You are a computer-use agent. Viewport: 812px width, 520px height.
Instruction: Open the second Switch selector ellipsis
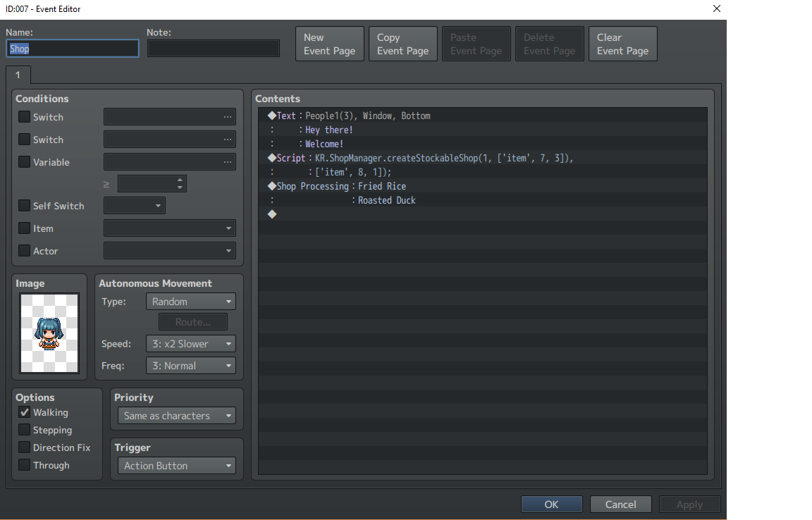pyautogui.click(x=228, y=140)
